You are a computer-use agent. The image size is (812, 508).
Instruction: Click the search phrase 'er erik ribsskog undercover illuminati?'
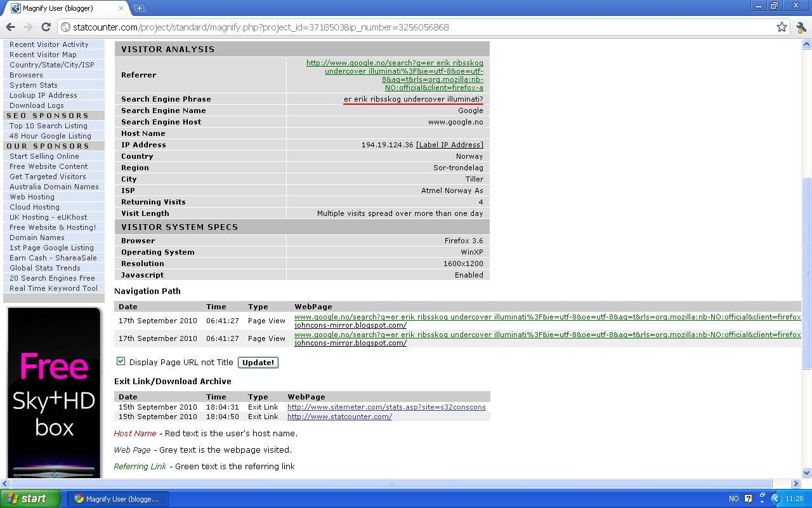(x=414, y=99)
